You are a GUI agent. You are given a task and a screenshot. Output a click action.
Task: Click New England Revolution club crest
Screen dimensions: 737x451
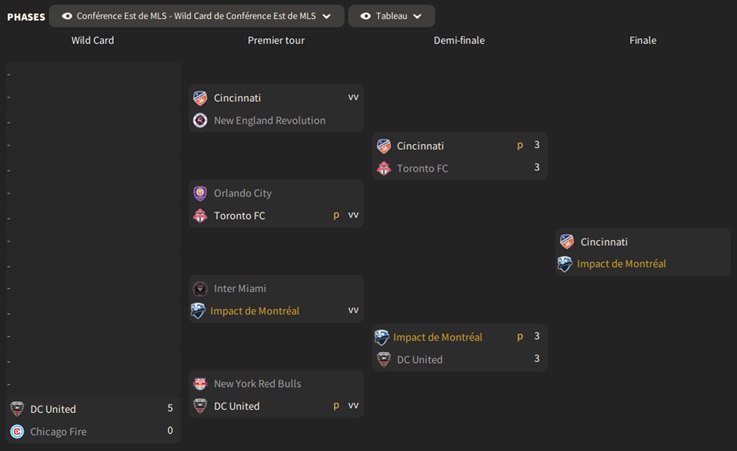(200, 120)
